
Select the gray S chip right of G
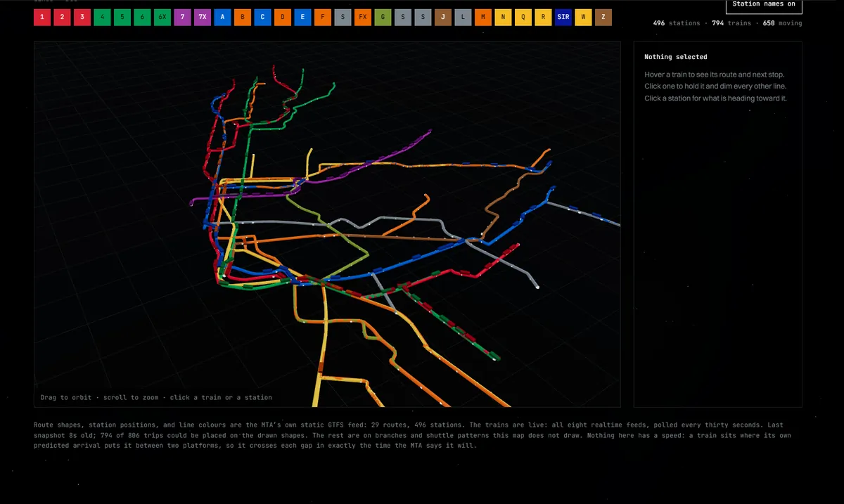coord(403,18)
